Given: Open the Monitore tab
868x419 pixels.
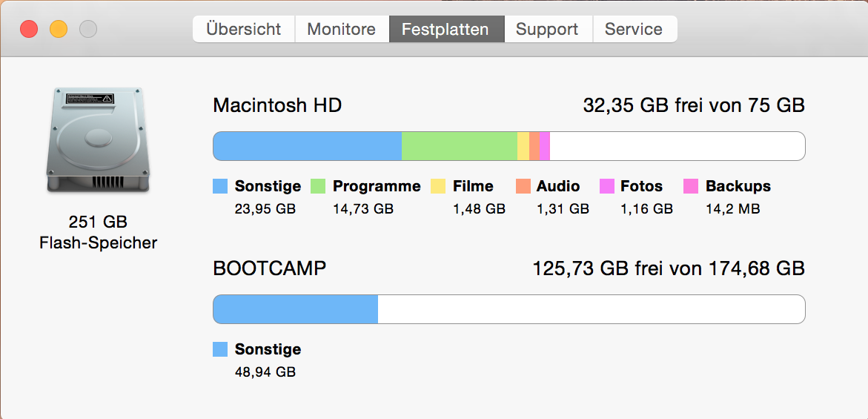Looking at the screenshot, I should click(x=342, y=30).
